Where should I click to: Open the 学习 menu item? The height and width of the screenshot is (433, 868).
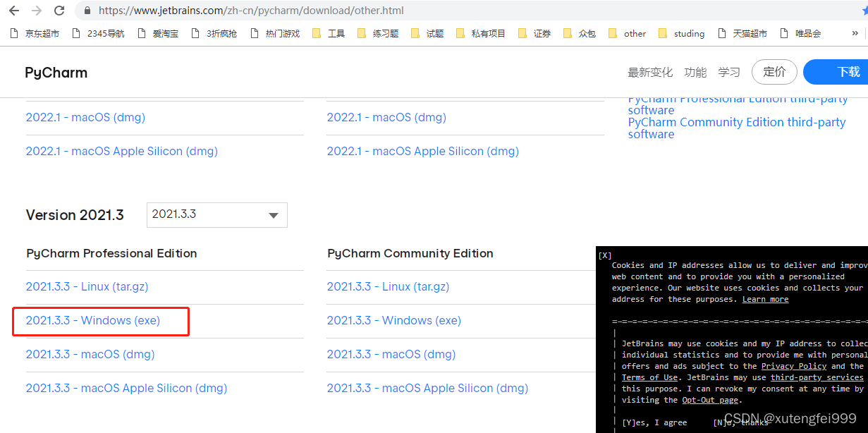pos(729,72)
